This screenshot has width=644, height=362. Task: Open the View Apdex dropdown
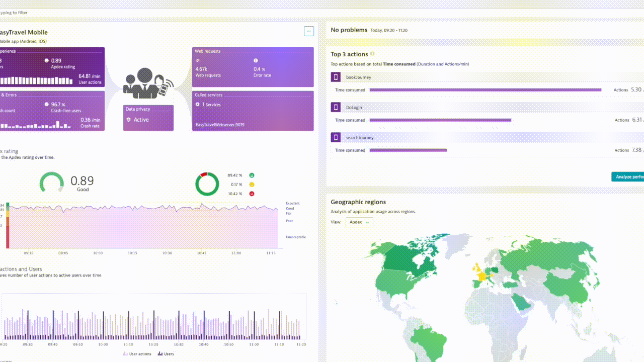(x=359, y=222)
